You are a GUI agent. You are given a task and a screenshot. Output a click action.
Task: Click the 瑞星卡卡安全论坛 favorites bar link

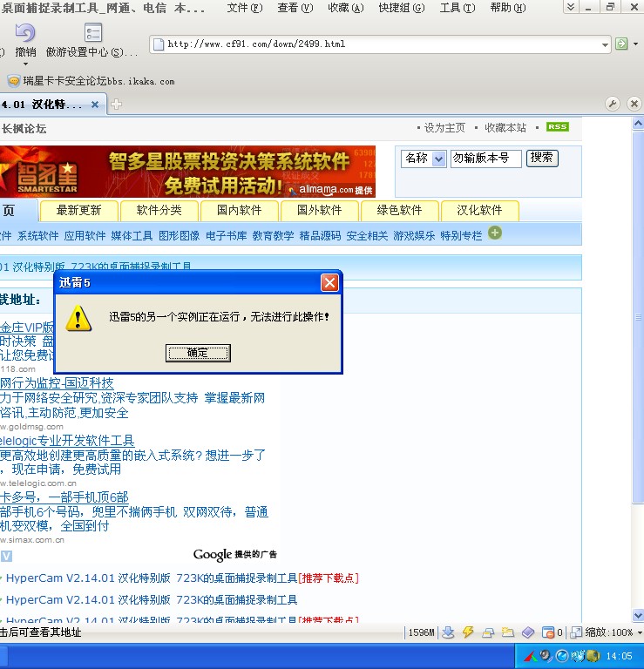click(98, 81)
